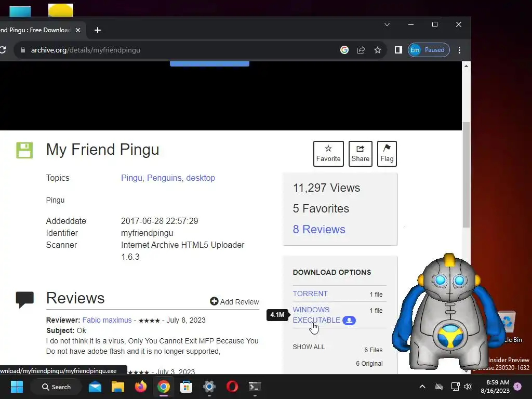
Task: Flag this item with the Flag button
Action: click(387, 154)
